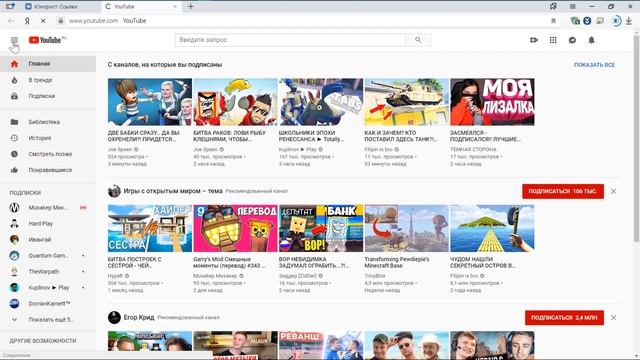Open the notifications bell

(x=591, y=40)
